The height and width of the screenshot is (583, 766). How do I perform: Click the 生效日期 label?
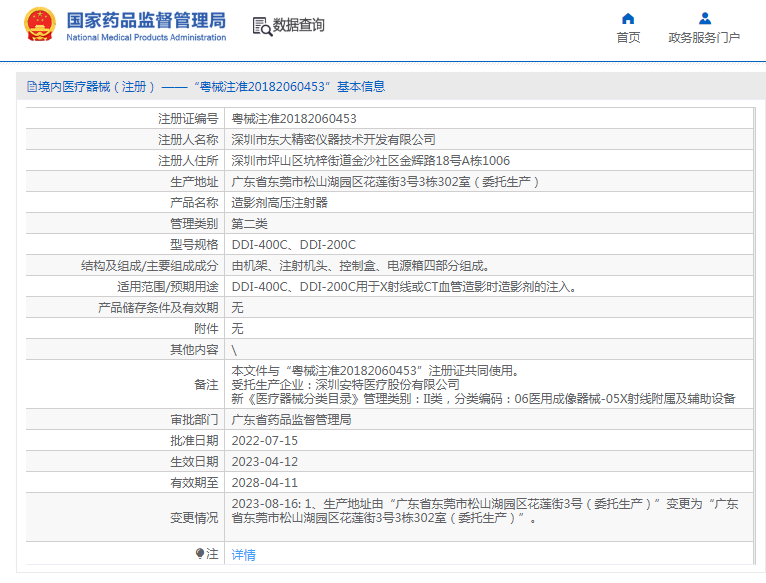tap(194, 462)
